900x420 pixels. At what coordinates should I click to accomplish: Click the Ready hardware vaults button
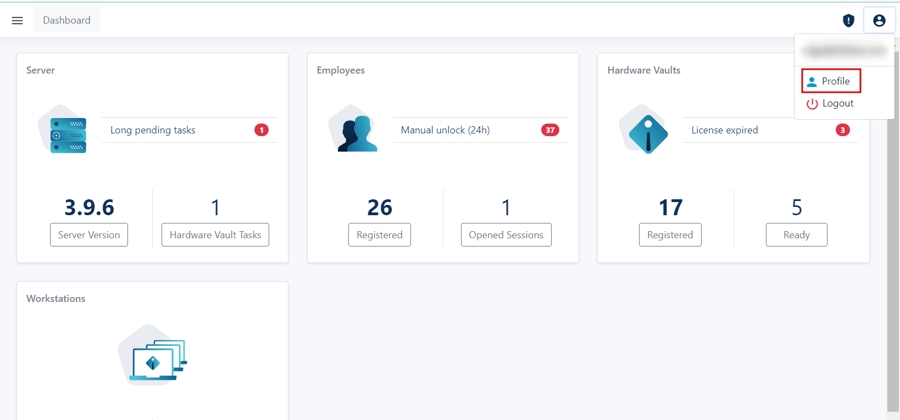tap(796, 235)
